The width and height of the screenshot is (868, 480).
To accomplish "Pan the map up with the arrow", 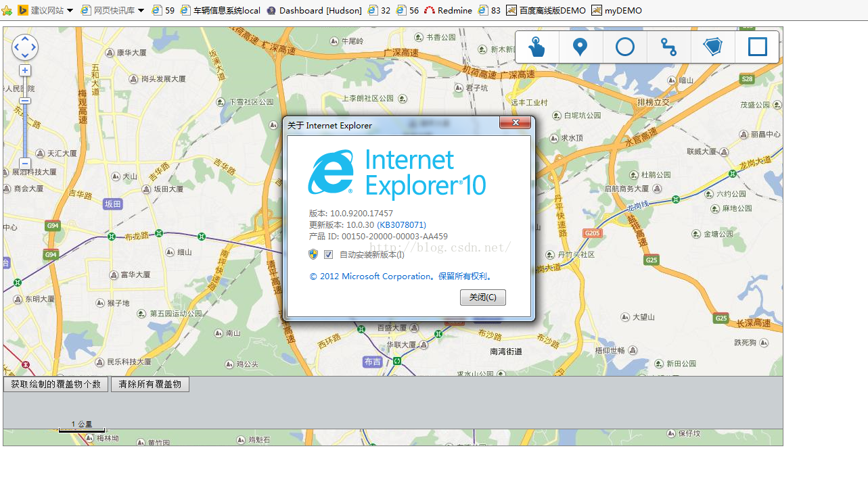I will coord(25,39).
